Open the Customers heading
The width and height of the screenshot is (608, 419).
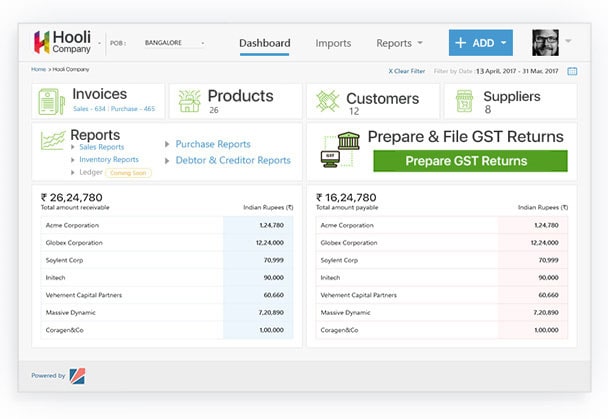382,98
